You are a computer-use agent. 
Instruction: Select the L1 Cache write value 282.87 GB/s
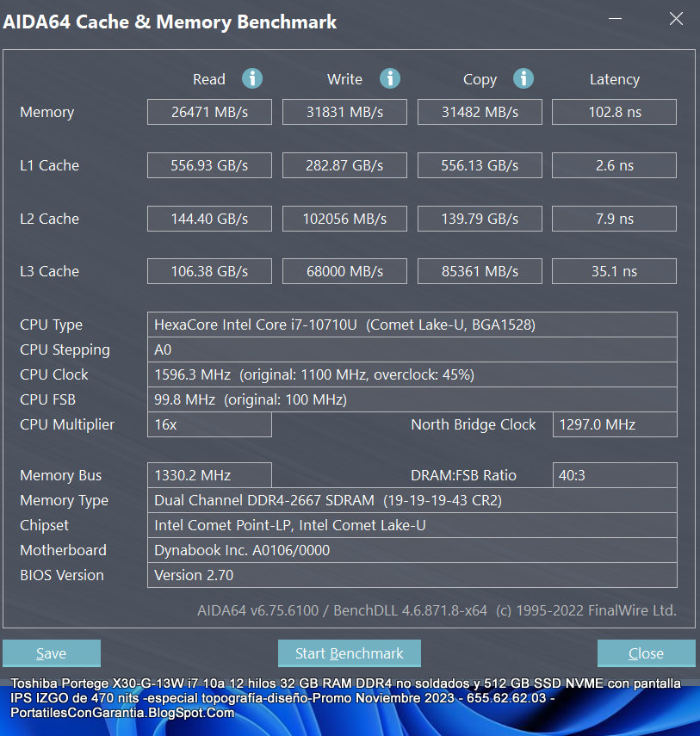click(344, 165)
